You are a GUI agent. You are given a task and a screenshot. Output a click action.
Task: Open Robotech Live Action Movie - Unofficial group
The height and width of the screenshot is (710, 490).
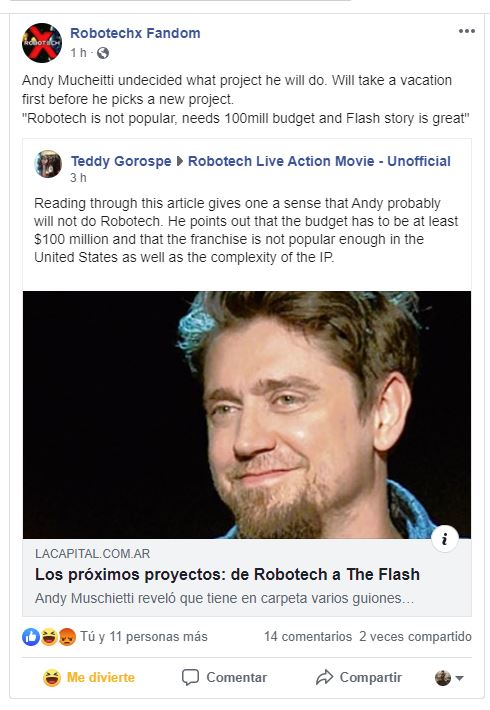pos(319,161)
